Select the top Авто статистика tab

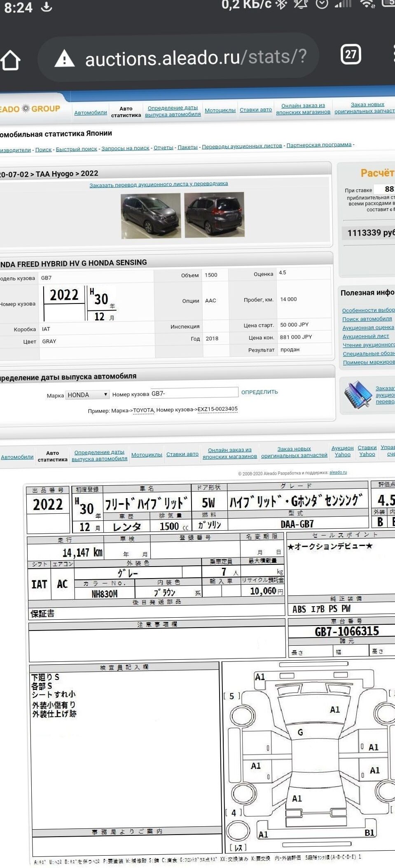coord(126,112)
